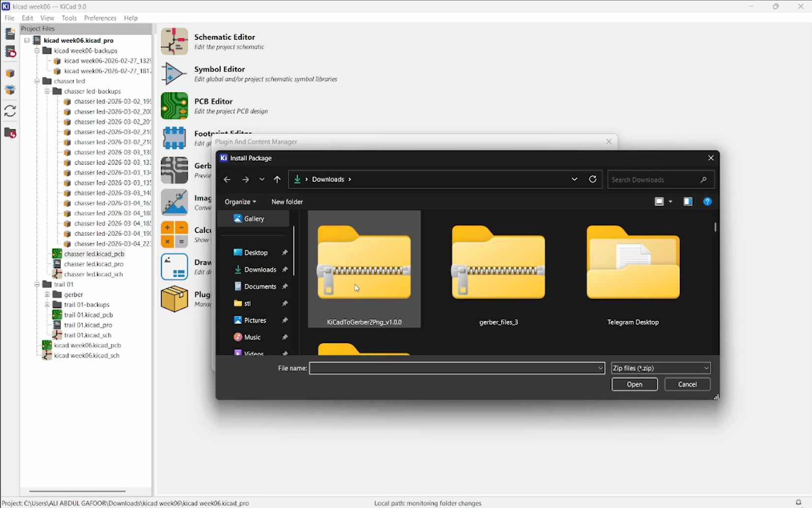
Task: Open the Calculator Tools icon
Action: (174, 234)
